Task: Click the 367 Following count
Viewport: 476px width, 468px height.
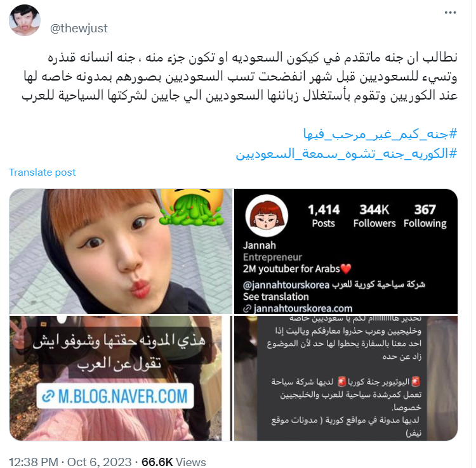Action: (x=425, y=216)
